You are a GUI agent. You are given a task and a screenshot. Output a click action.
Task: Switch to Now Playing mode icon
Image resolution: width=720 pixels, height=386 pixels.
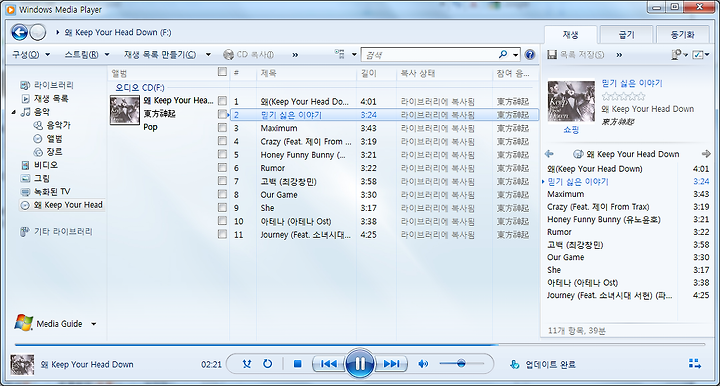coord(695,364)
